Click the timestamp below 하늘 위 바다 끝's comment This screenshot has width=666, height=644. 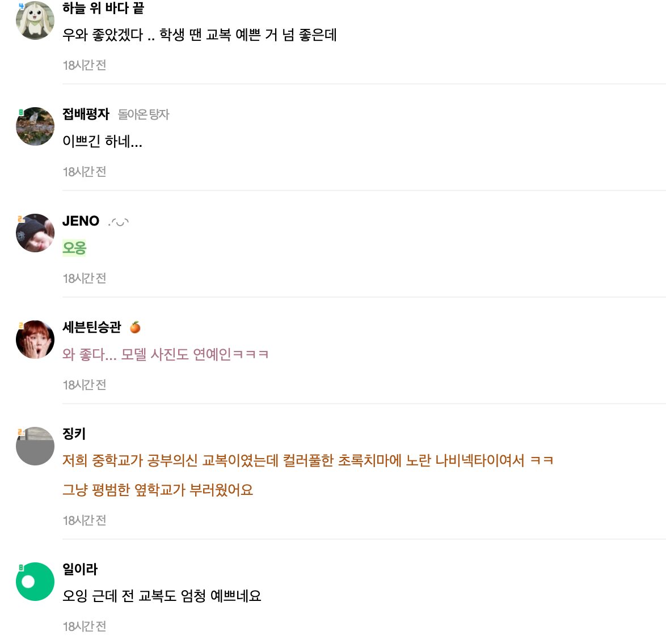(x=85, y=65)
